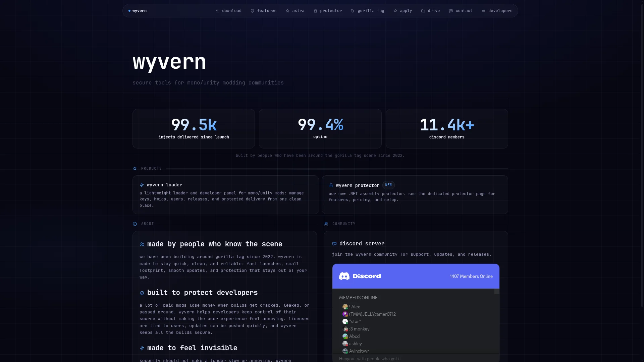Click the 11.4k+ discord members stat card
The width and height of the screenshot is (644, 362).
[447, 129]
